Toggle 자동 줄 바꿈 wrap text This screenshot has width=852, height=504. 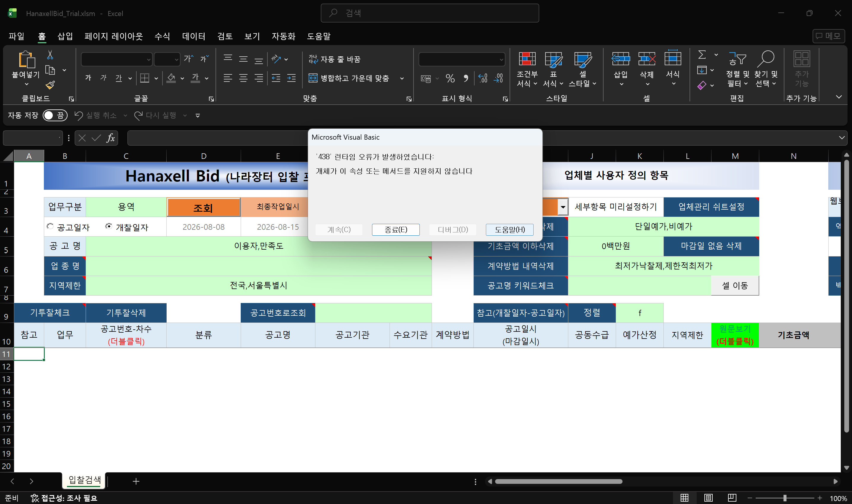334,59
